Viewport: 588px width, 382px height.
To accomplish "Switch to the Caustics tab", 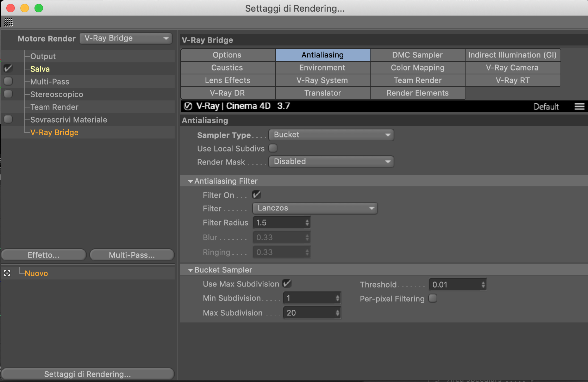I will click(x=228, y=68).
